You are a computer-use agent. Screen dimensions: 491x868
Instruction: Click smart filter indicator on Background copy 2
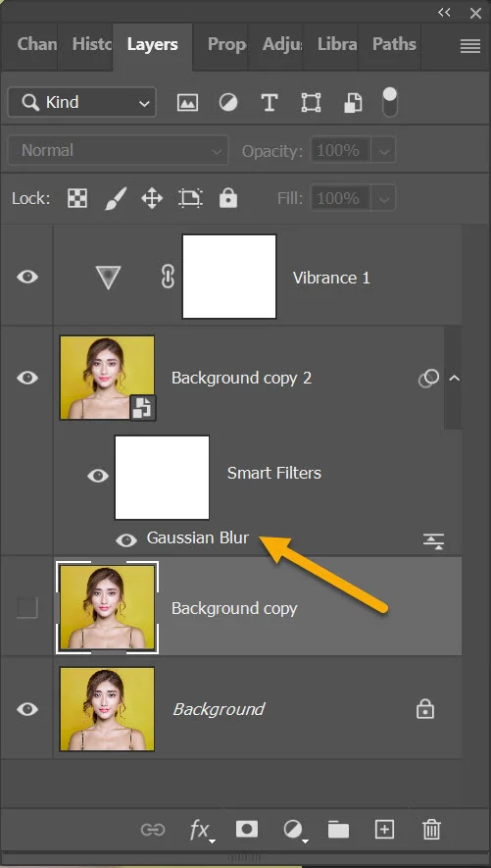coord(428,378)
